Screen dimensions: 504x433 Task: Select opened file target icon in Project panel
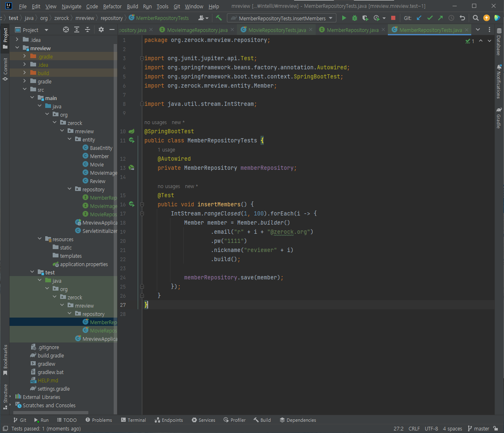tap(66, 30)
